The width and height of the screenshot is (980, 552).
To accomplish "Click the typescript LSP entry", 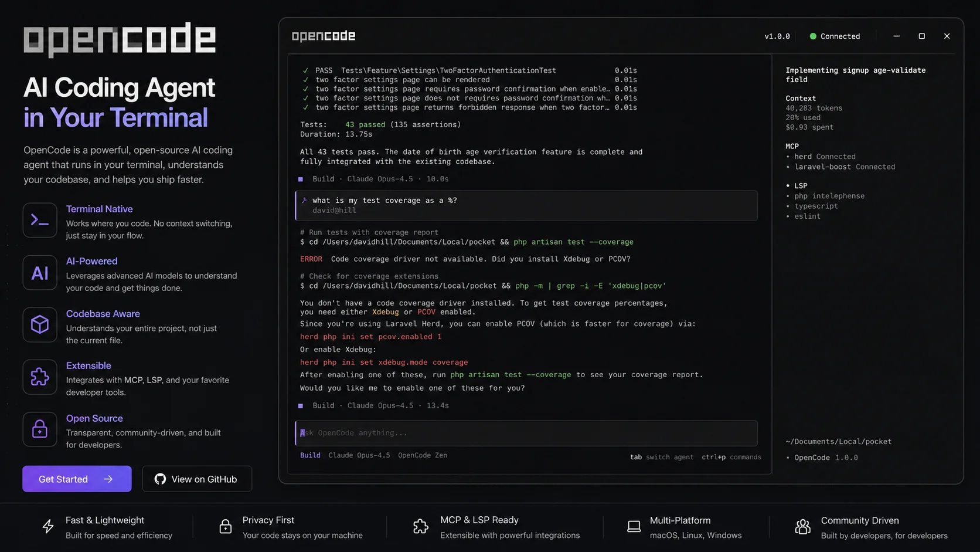I will click(812, 206).
